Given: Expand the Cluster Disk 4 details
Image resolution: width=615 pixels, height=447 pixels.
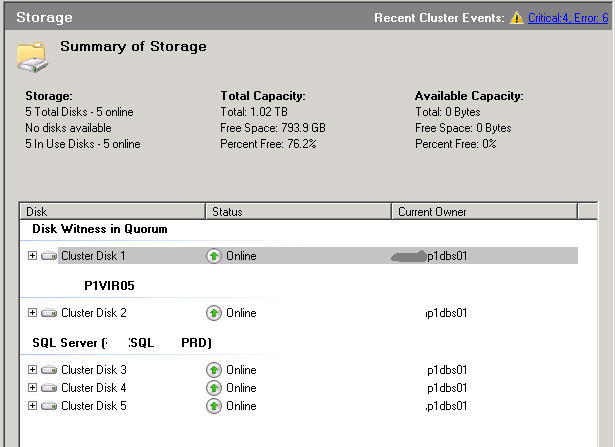Looking at the screenshot, I should click(x=33, y=388).
